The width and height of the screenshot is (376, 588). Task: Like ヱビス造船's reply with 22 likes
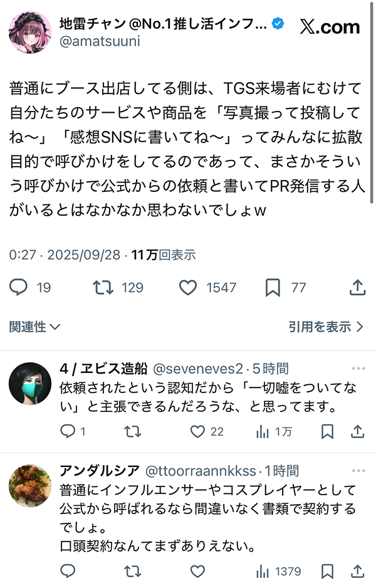tap(198, 431)
